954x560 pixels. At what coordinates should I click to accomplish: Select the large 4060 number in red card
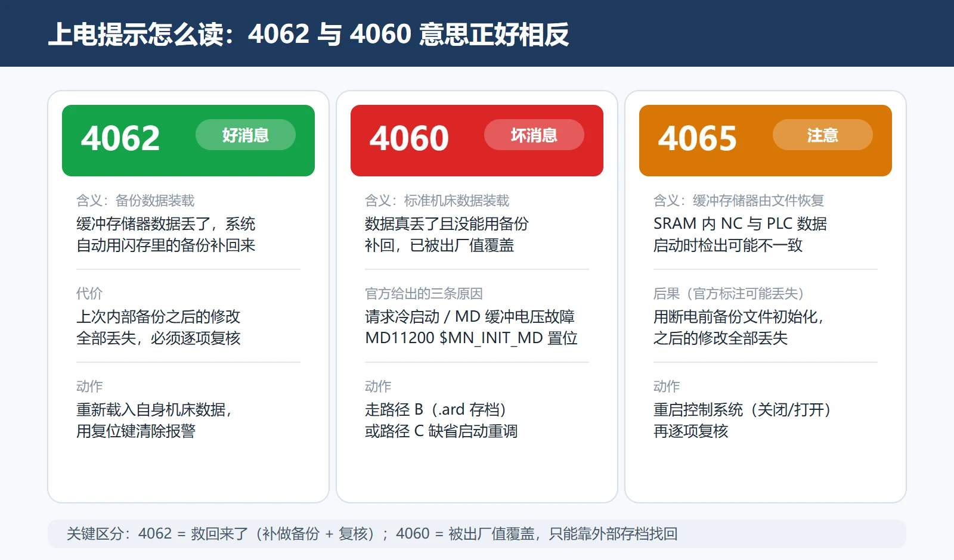pyautogui.click(x=409, y=138)
